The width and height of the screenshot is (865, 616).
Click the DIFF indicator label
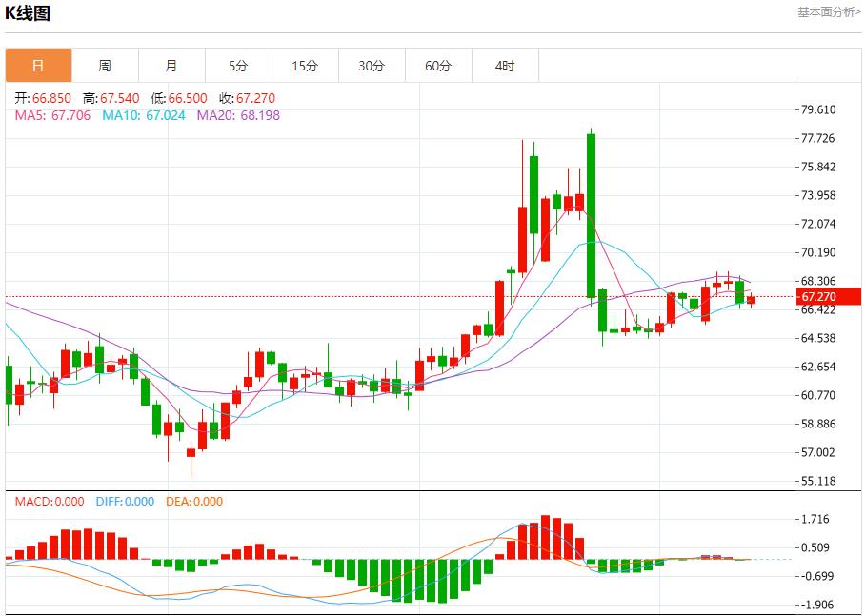pos(123,502)
